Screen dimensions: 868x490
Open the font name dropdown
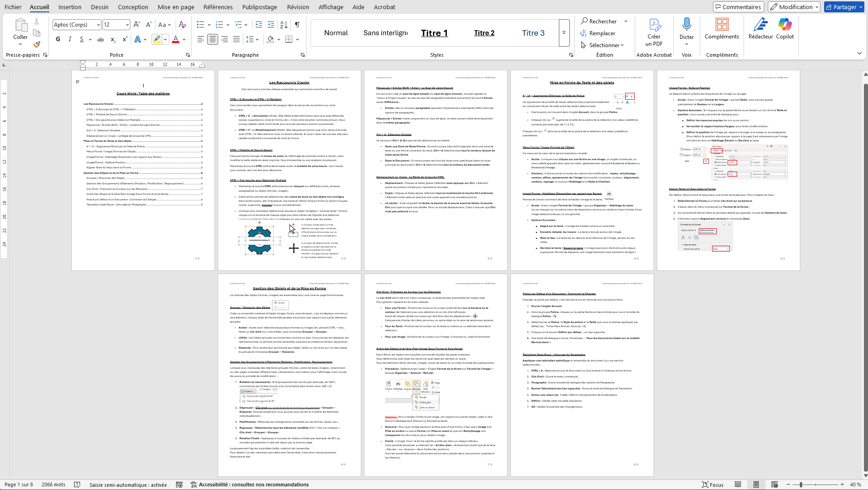(x=98, y=25)
